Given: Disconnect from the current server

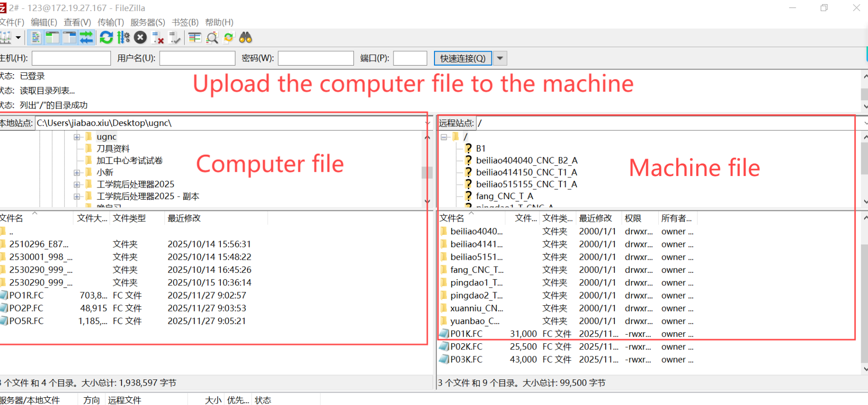Looking at the screenshot, I should click(x=158, y=38).
